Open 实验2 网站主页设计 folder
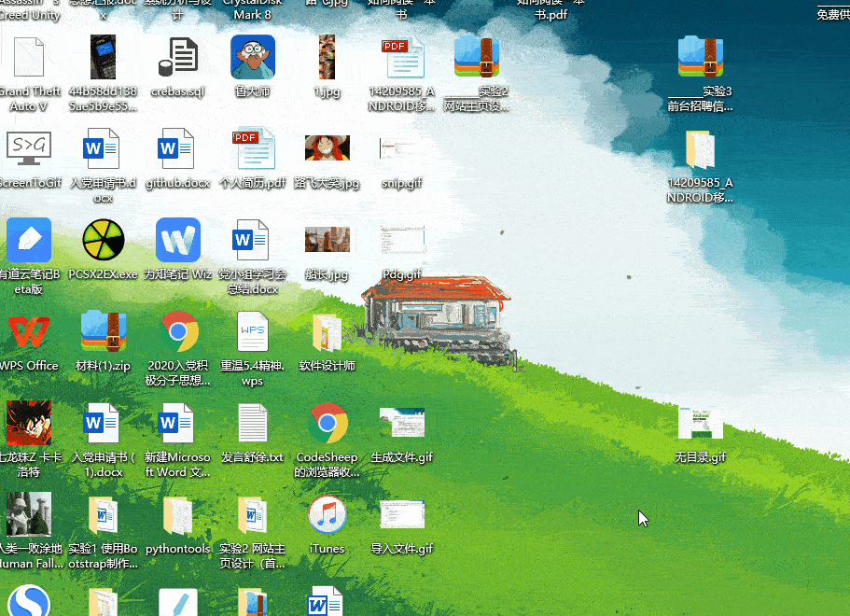 253,514
